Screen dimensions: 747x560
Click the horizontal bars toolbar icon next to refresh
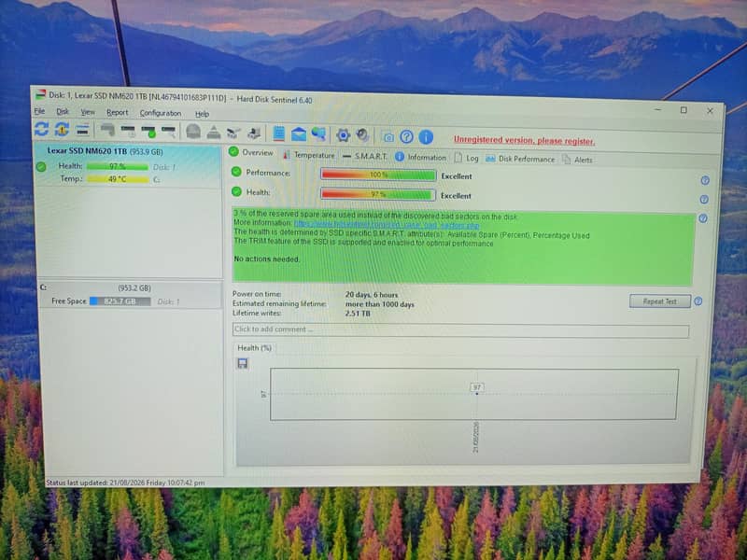click(82, 130)
